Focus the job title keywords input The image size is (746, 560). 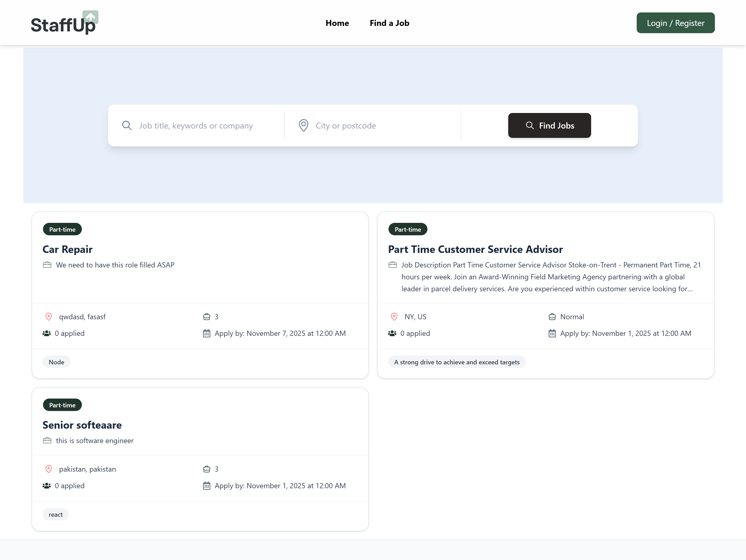tap(206, 125)
